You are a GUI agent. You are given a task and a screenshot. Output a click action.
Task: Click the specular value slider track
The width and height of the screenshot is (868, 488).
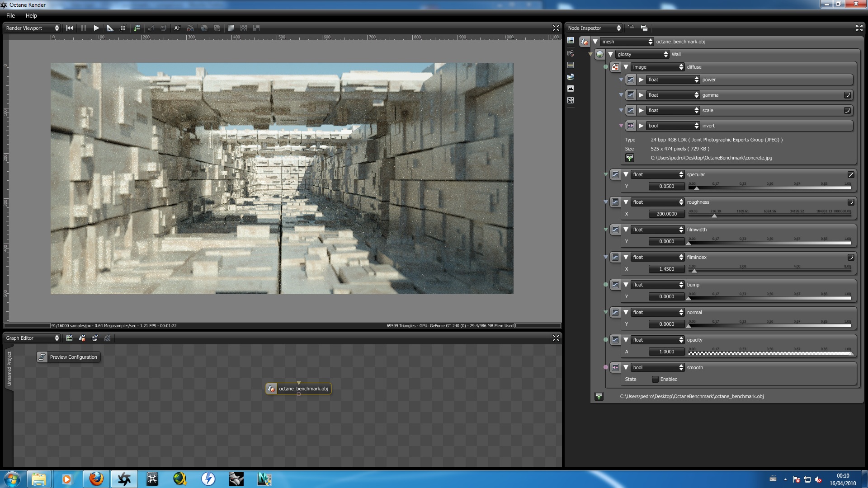coord(769,188)
